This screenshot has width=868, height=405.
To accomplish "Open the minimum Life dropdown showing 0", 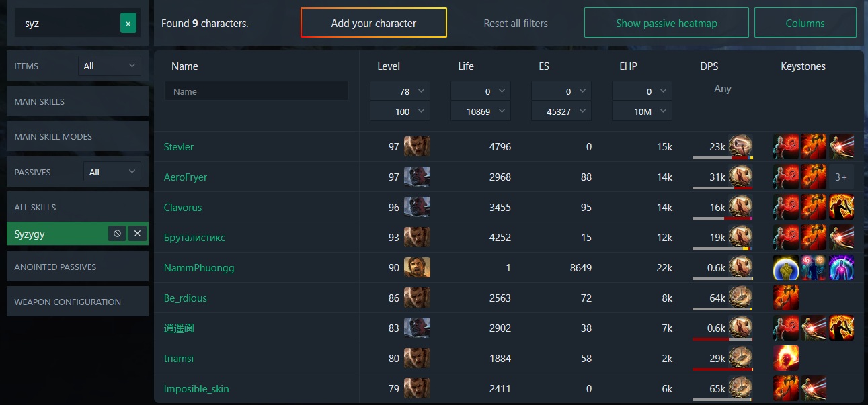I will pos(481,91).
